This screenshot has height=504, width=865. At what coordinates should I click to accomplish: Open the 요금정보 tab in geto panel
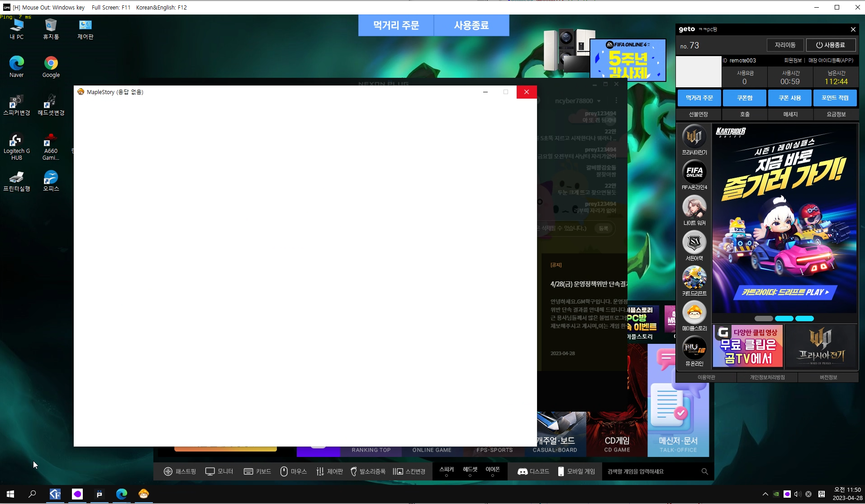point(836,114)
